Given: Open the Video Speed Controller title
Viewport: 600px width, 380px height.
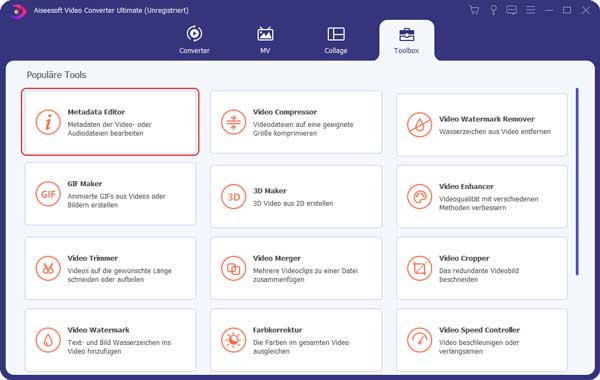Looking at the screenshot, I should (479, 329).
